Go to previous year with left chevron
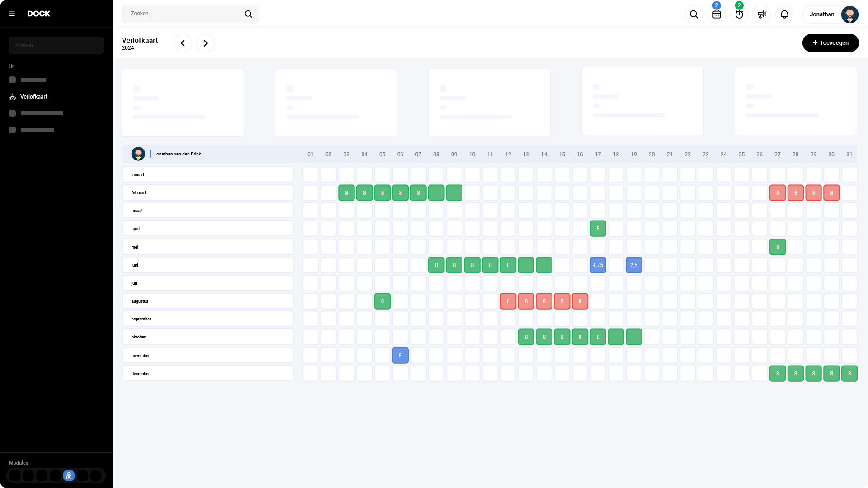The image size is (868, 488). (183, 43)
